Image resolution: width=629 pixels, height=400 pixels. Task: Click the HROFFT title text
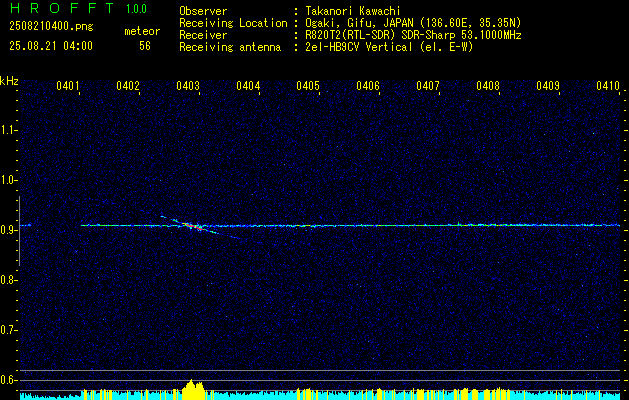[62, 8]
